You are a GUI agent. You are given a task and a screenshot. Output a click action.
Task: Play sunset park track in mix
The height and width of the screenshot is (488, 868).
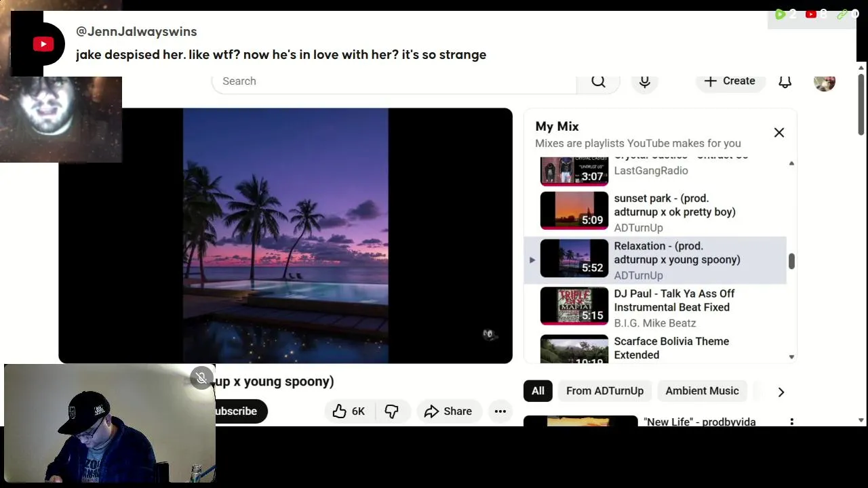[675, 205]
